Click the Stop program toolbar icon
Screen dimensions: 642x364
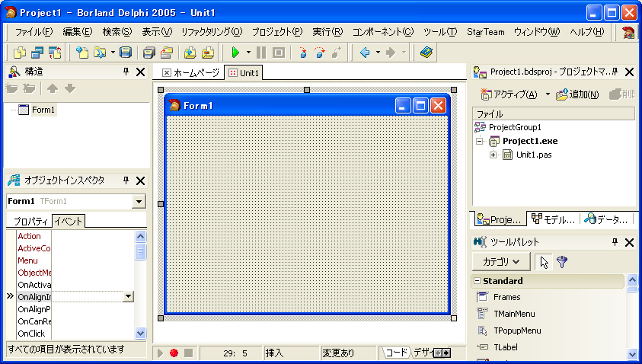coord(279,53)
